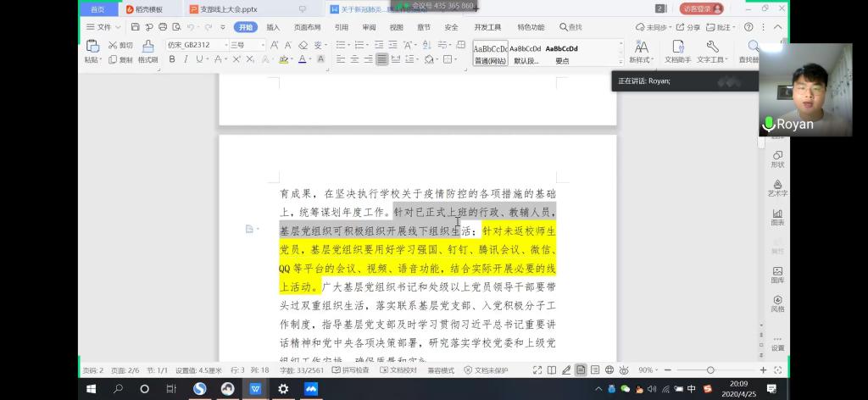Open the Art Text (艺术字) sidebar icon
Screen dimensions: 868x400
click(777, 187)
